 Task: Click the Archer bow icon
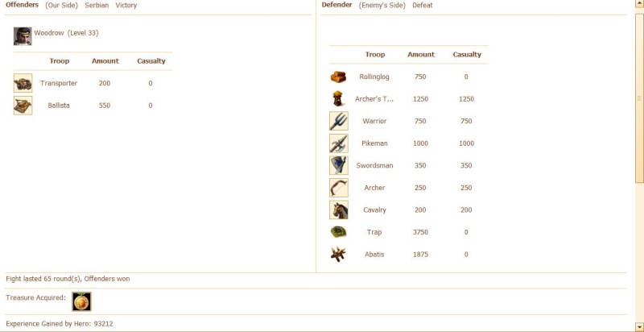(339, 188)
